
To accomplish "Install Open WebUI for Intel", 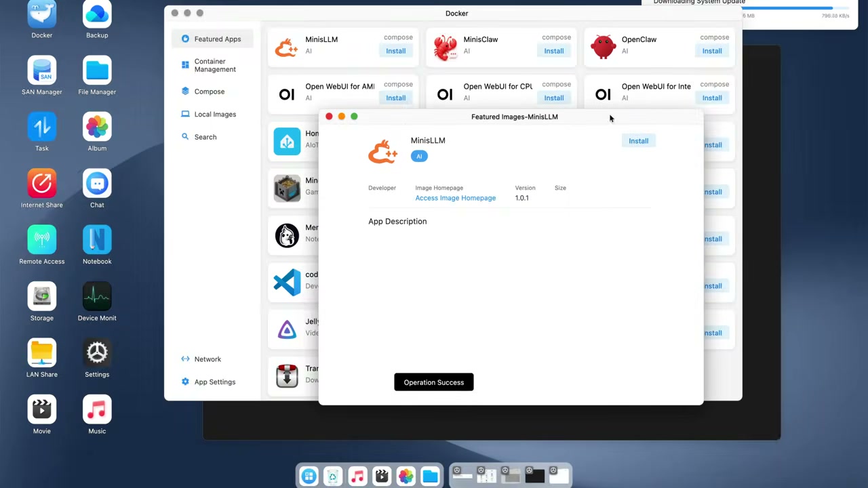I will tap(711, 98).
